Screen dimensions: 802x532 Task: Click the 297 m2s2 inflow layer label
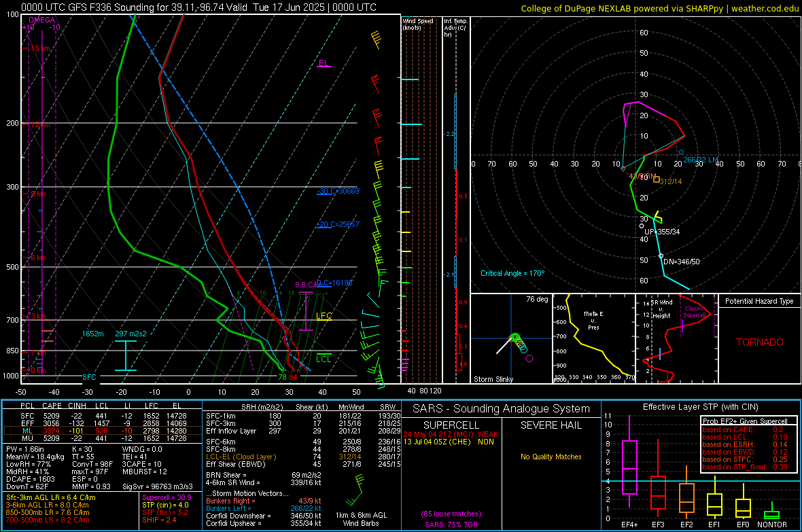click(130, 334)
